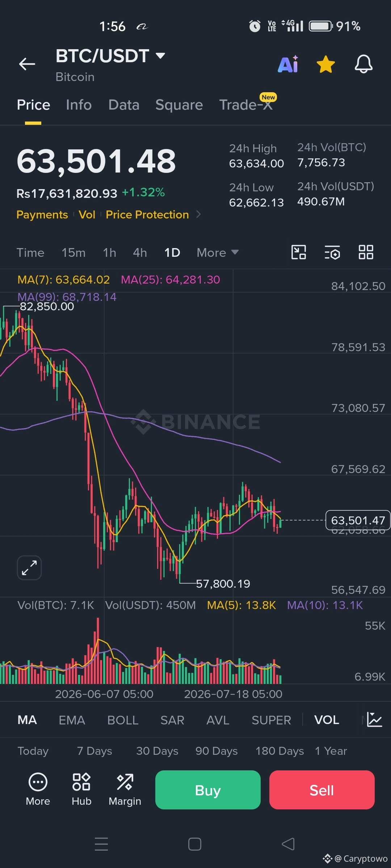Tap the red Sell button

coord(322,790)
